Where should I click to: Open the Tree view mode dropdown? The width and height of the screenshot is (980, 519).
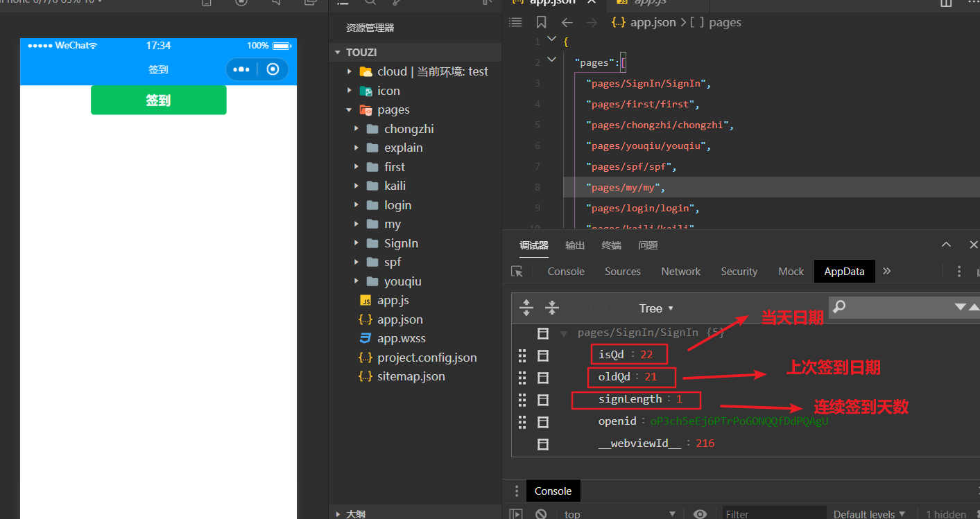point(656,308)
